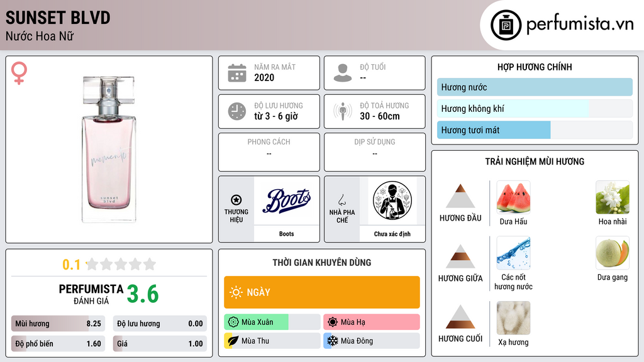This screenshot has width=644, height=362.
Task: Click the SUNSET BLVD title text
Action: point(58,18)
